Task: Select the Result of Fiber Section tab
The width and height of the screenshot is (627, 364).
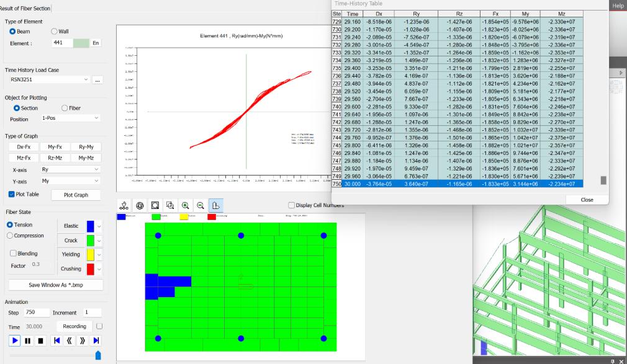Action: pyautogui.click(x=25, y=7)
